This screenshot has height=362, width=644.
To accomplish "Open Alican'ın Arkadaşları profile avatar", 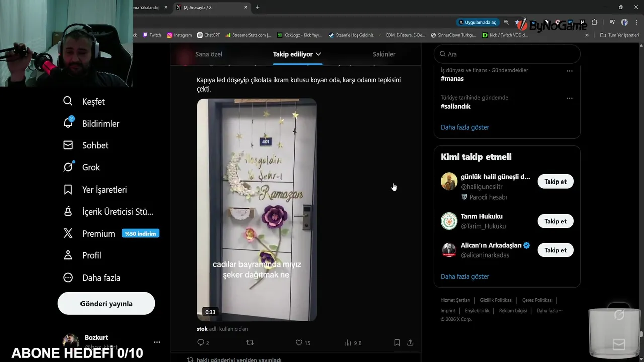I will (449, 250).
